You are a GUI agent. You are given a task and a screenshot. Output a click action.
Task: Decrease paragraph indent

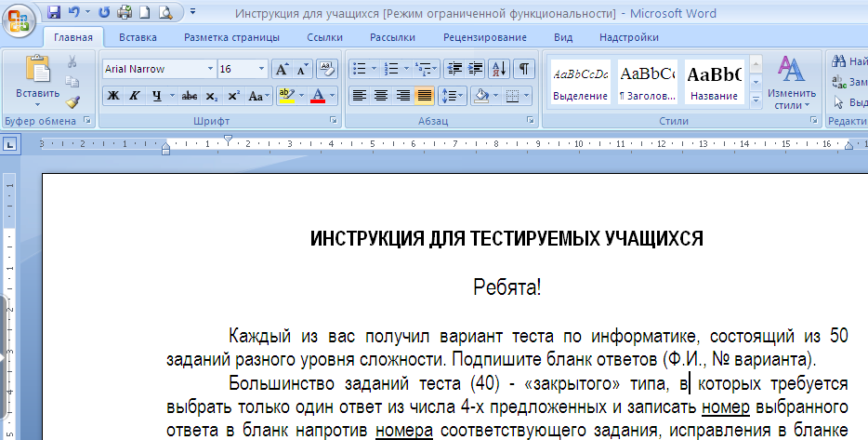tap(454, 69)
